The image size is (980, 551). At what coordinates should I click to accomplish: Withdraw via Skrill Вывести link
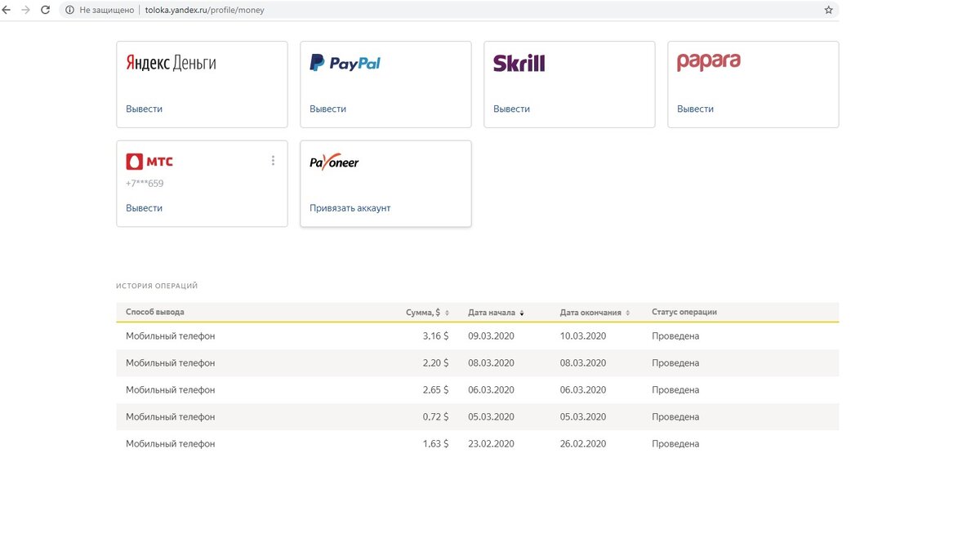coord(511,109)
